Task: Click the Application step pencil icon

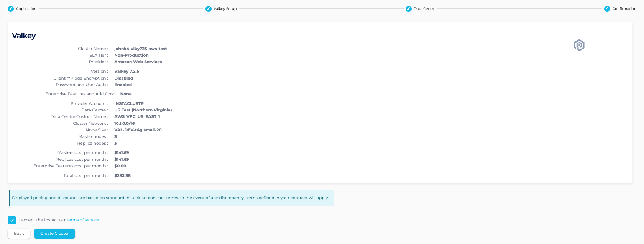Action: [11, 9]
